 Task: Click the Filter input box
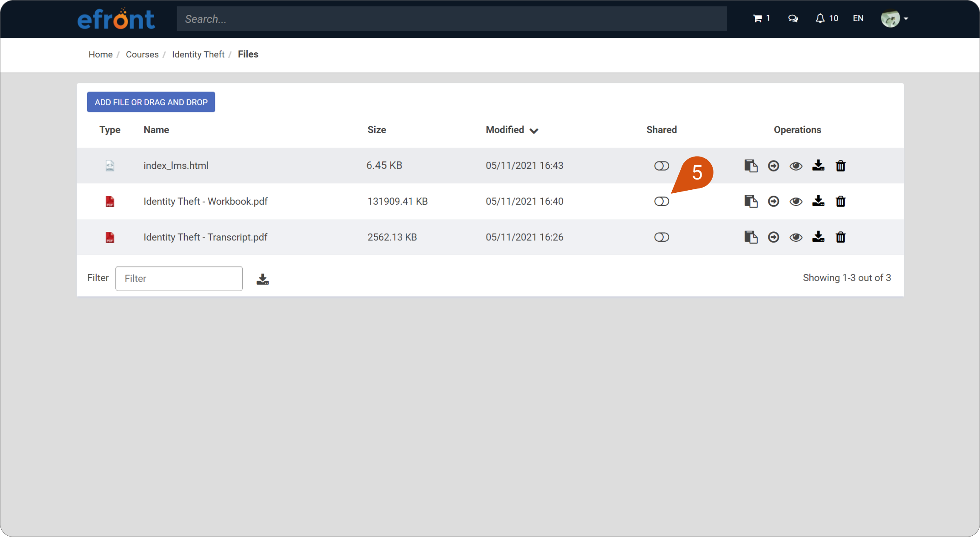click(x=179, y=278)
